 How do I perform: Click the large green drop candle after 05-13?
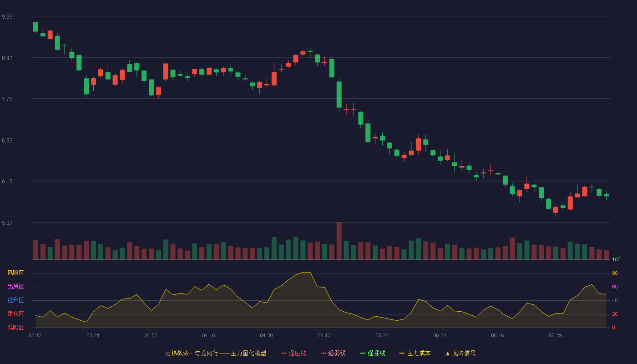[339, 94]
